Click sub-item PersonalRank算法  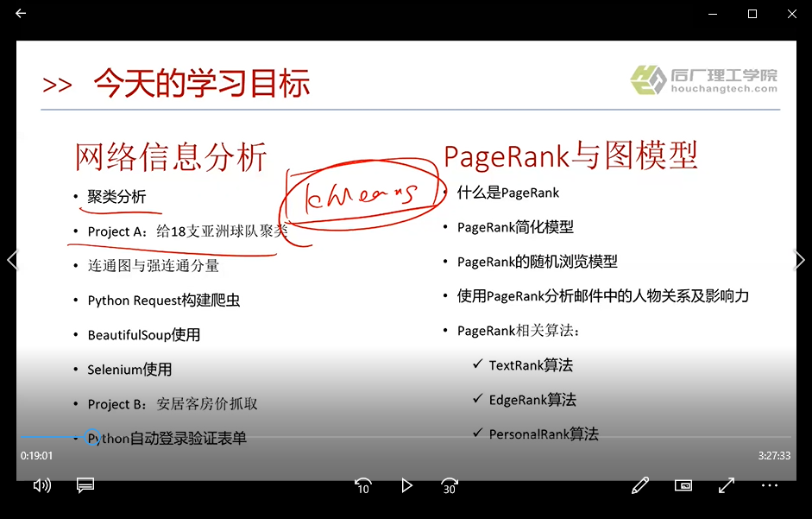pyautogui.click(x=544, y=434)
